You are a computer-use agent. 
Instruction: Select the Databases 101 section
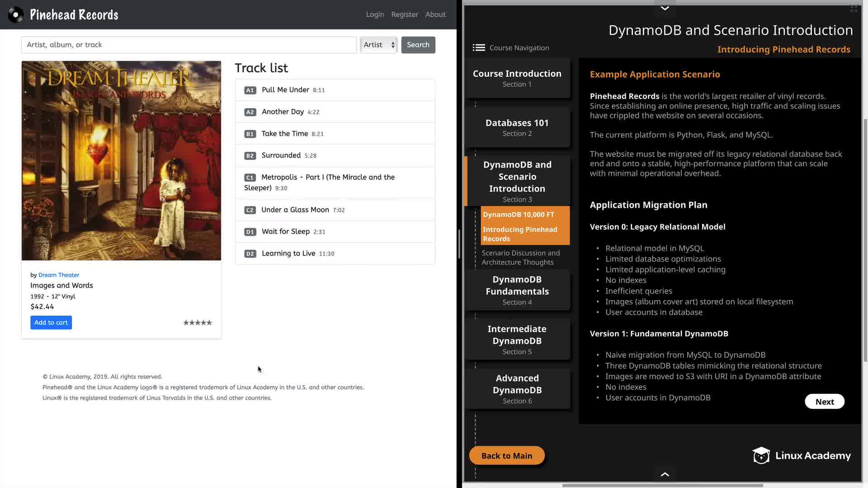(517, 127)
